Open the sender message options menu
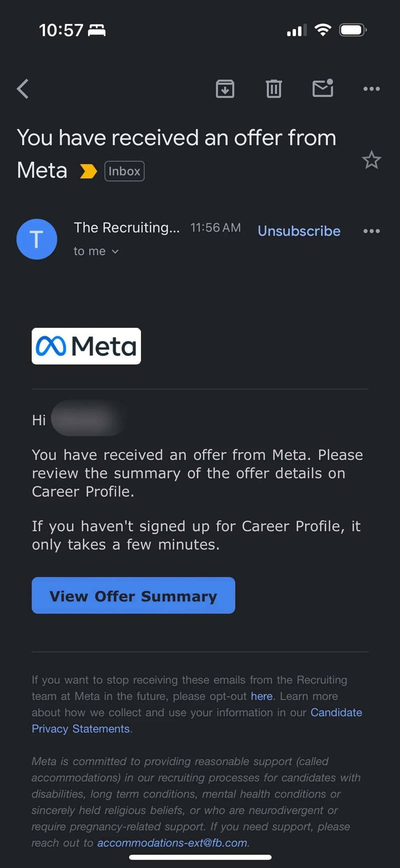 point(371,231)
